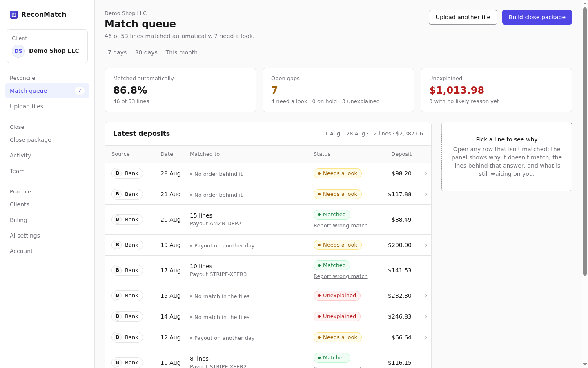Open the Team page

tap(47, 171)
